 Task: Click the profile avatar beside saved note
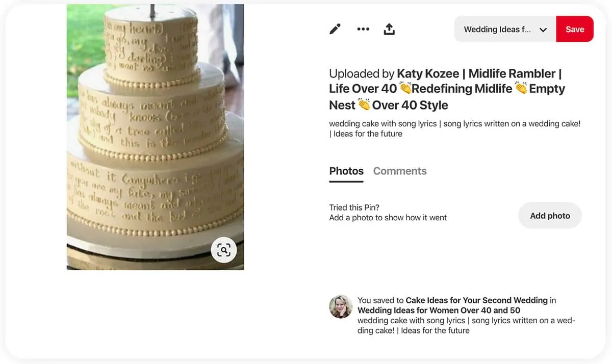[x=341, y=306]
